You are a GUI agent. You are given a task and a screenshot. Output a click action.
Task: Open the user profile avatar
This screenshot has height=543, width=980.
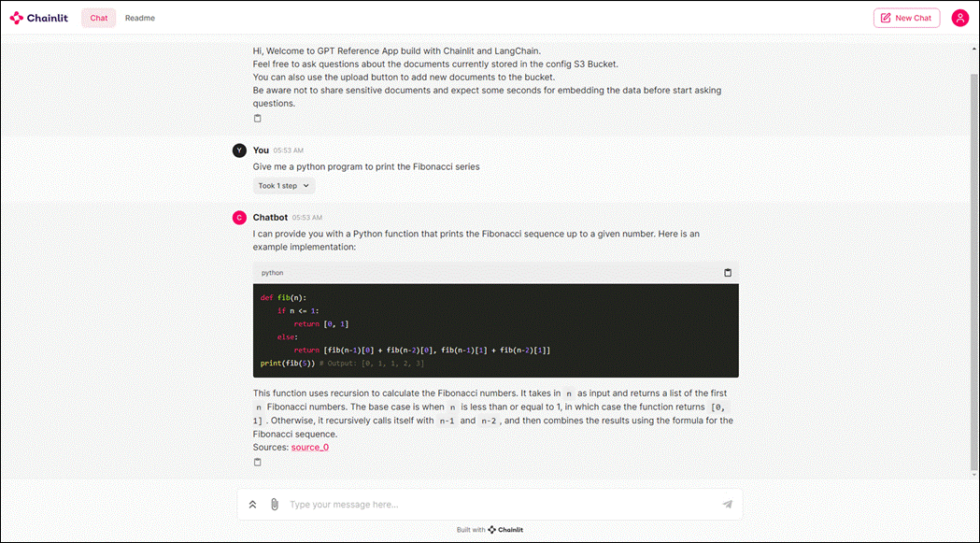pos(960,18)
